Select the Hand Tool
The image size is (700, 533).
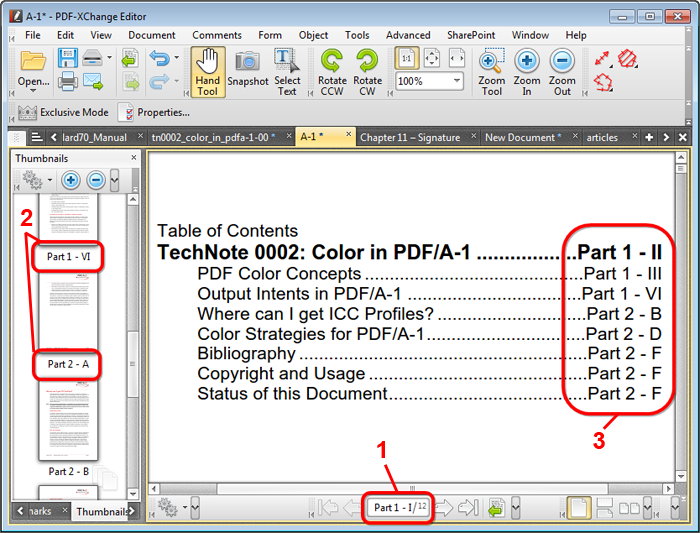tap(207, 71)
